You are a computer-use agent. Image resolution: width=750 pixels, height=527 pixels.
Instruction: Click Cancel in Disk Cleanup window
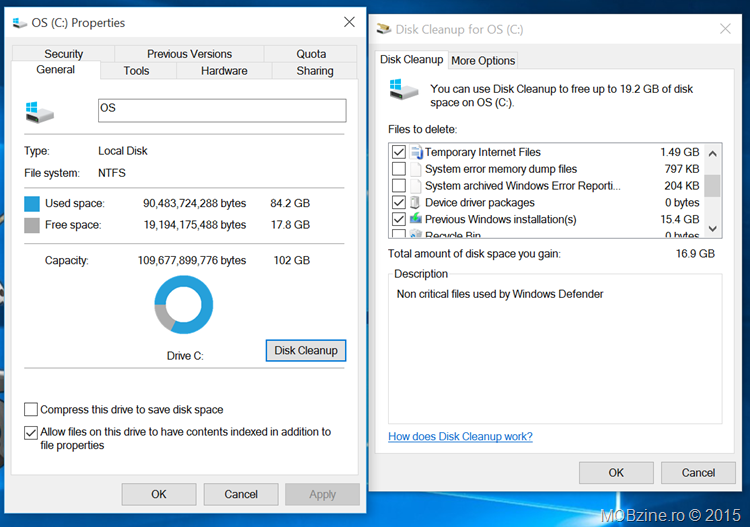point(698,472)
